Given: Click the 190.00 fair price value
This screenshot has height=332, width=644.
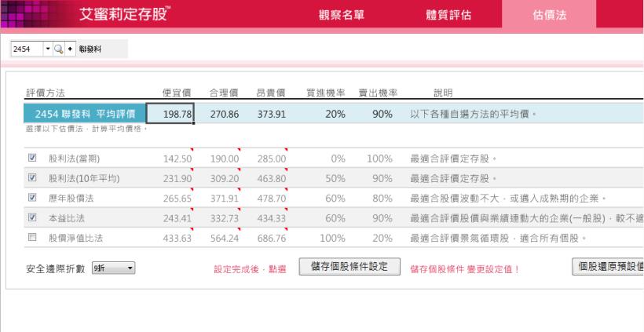Looking at the screenshot, I should coord(225,159).
